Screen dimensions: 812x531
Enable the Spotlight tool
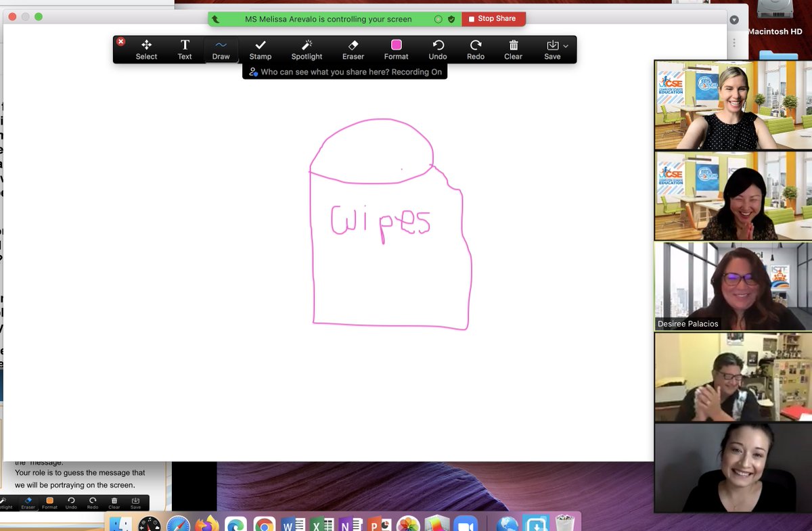307,49
